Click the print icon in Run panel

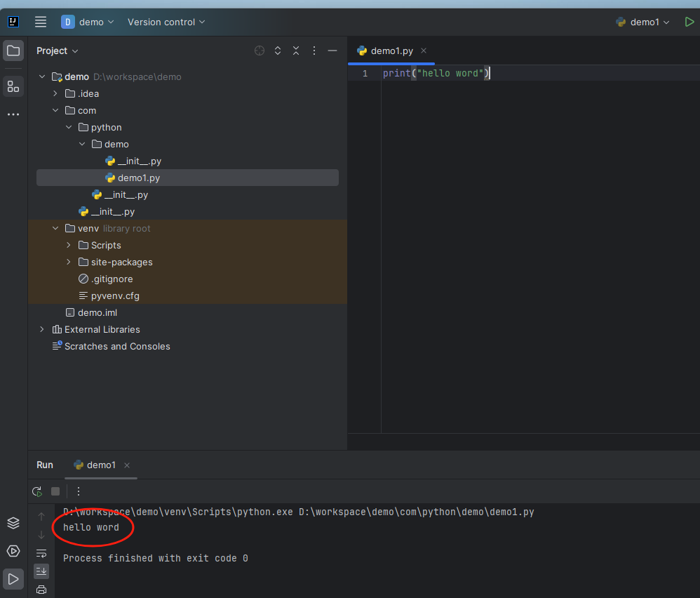point(41,590)
